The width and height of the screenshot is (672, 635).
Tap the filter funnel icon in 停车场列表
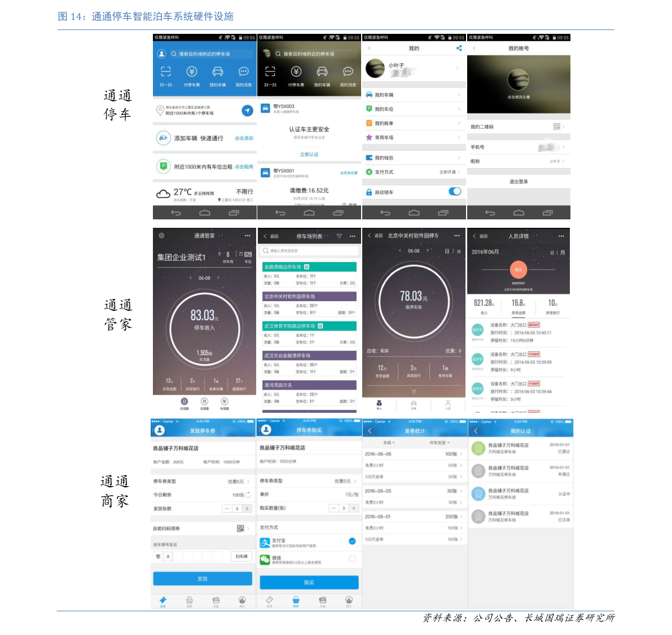(340, 236)
